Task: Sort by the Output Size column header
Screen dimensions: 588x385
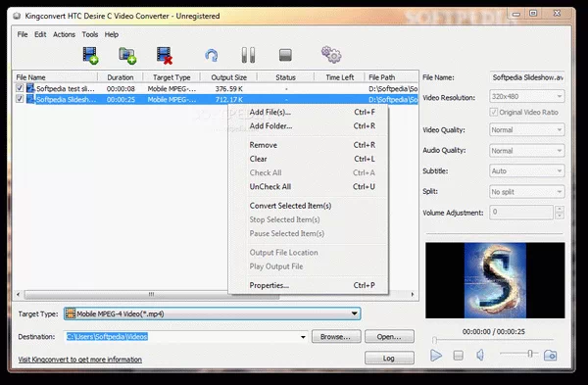Action: coord(228,77)
